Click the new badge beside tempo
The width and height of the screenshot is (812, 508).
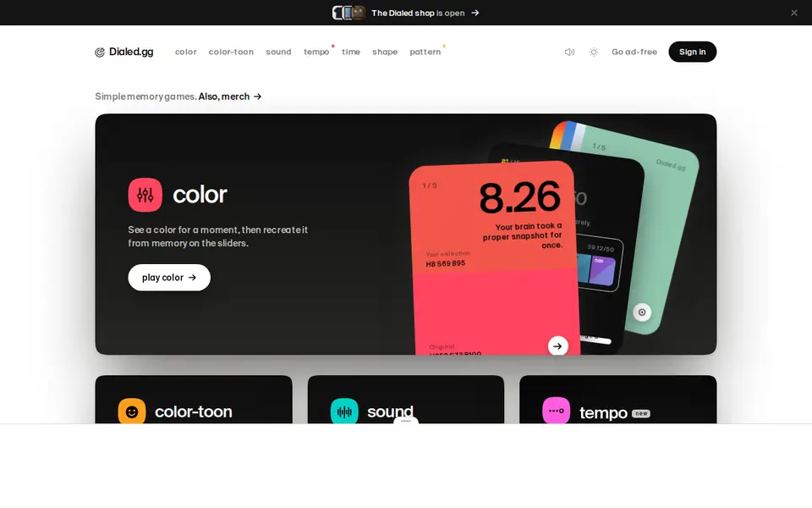pyautogui.click(x=641, y=414)
